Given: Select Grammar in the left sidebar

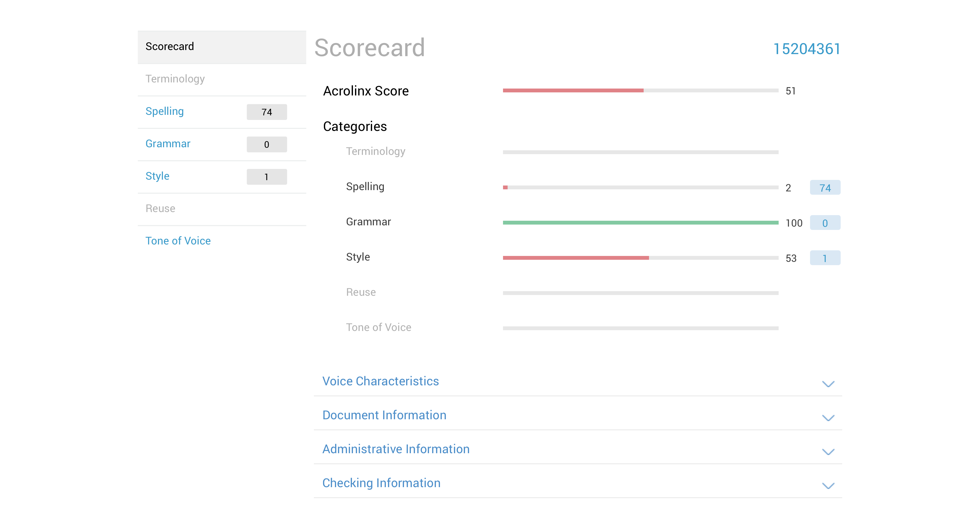Looking at the screenshot, I should pyautogui.click(x=168, y=143).
